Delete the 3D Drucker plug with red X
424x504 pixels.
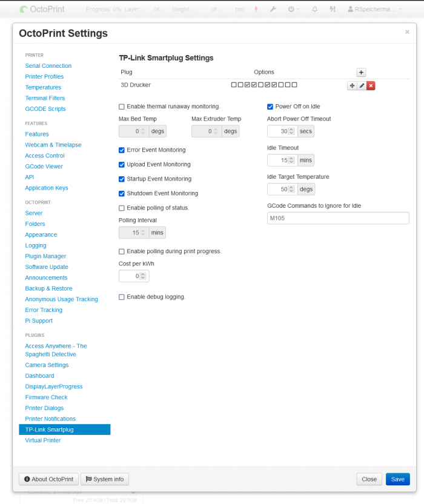371,85
